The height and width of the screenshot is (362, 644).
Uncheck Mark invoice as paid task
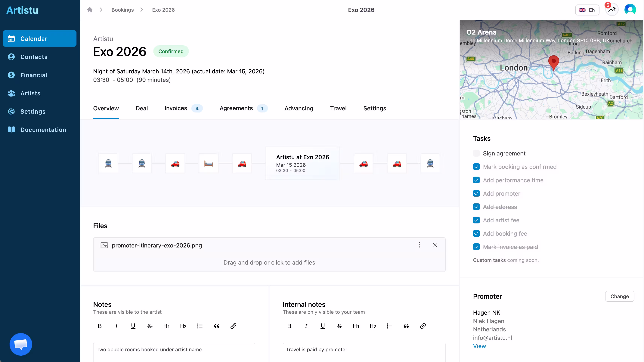tap(476, 247)
